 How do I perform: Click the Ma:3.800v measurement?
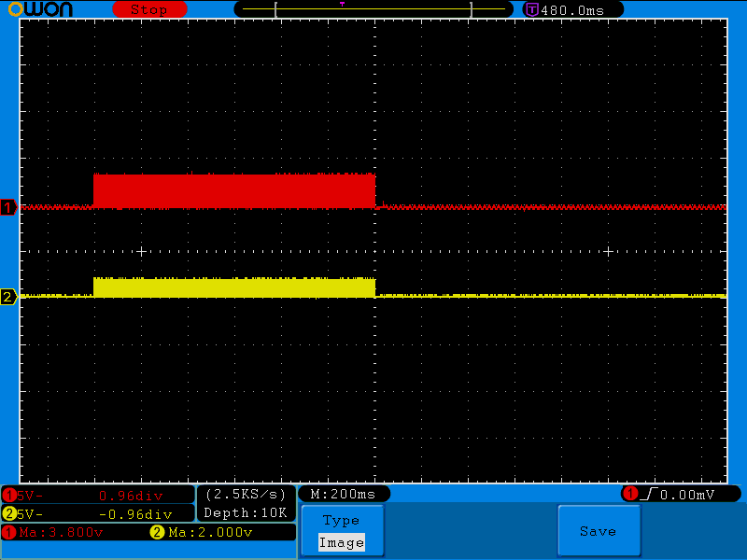[x=61, y=532]
